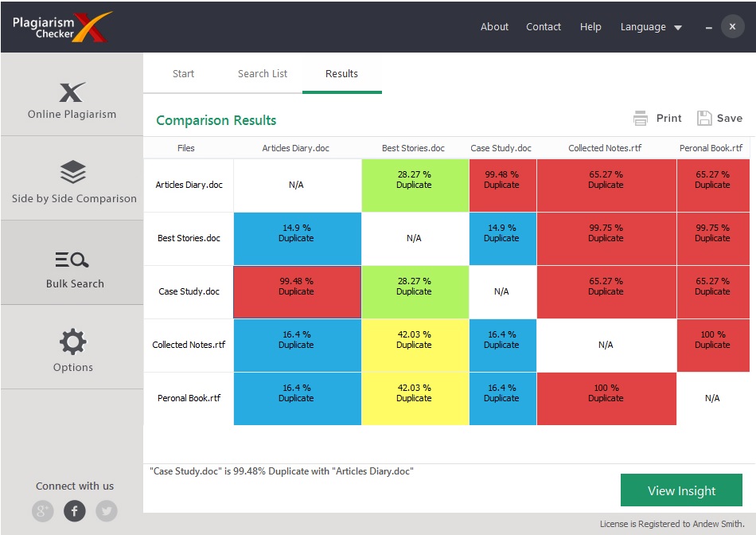Open the Google Plus social icon
The width and height of the screenshot is (756, 535).
tap(43, 510)
